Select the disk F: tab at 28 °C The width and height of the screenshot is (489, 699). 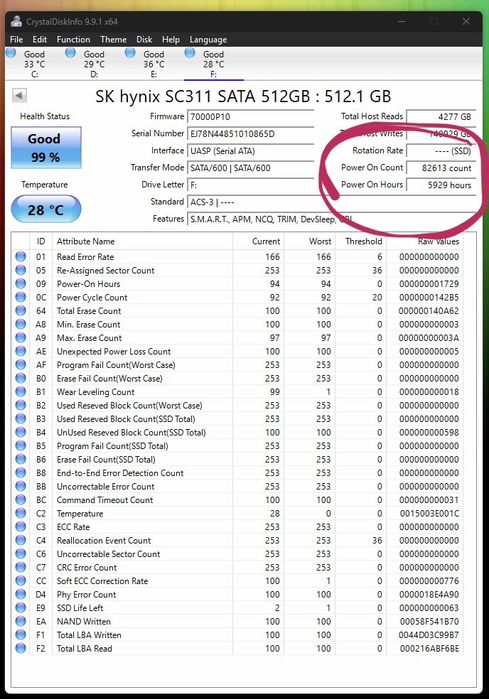[214, 64]
